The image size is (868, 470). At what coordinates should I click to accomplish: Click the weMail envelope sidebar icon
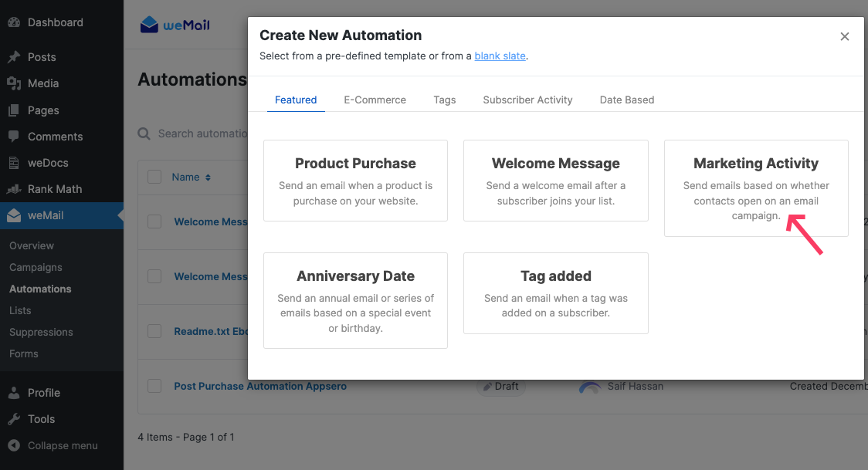click(14, 215)
